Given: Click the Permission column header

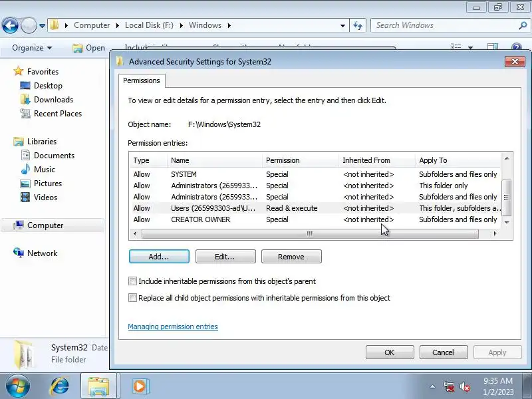Looking at the screenshot, I should (x=301, y=160).
